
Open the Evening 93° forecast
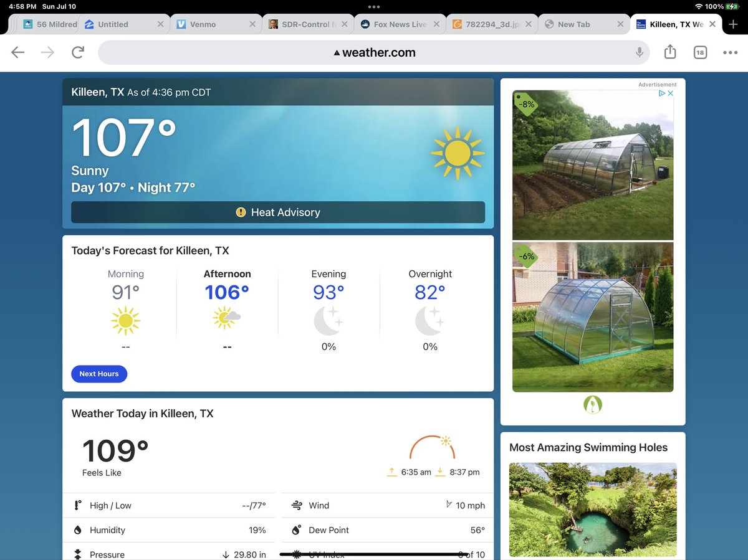click(x=328, y=310)
